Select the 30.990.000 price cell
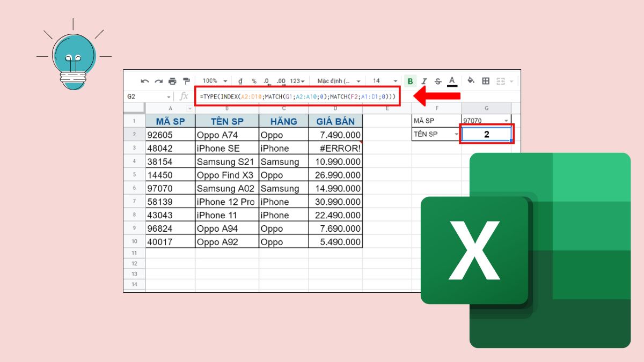 335,202
